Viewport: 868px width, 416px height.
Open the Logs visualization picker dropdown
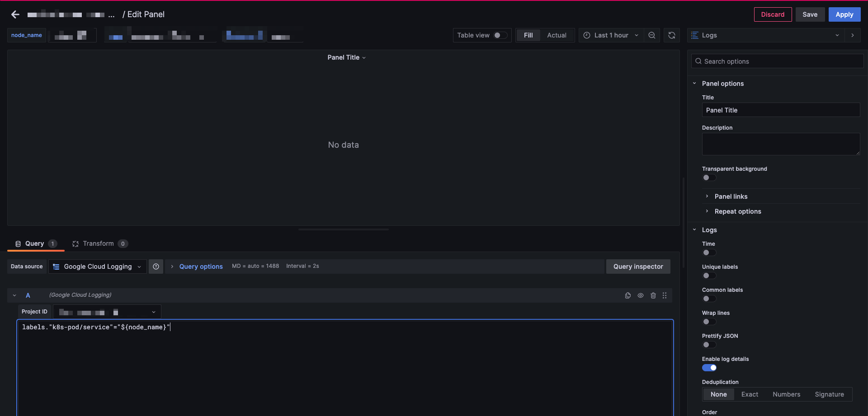[766, 35]
